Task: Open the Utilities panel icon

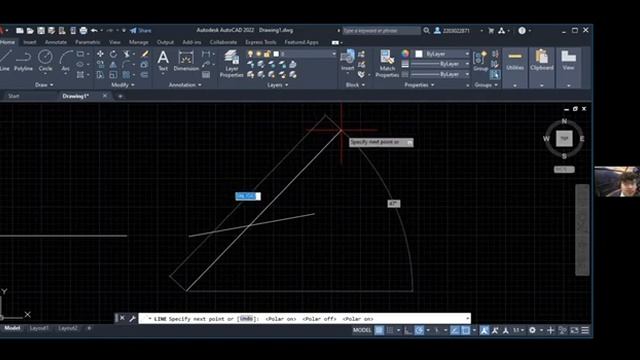Action: coord(515,60)
